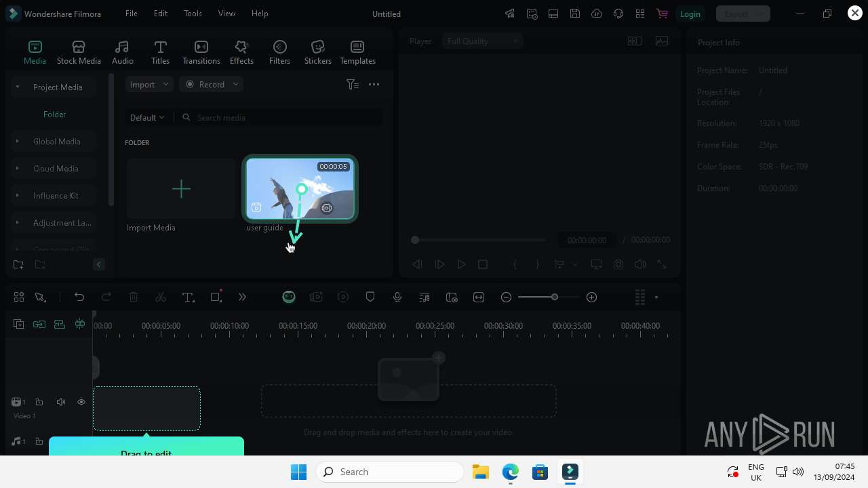
Task: Expand the Adjustment Layer item
Action: click(x=18, y=222)
